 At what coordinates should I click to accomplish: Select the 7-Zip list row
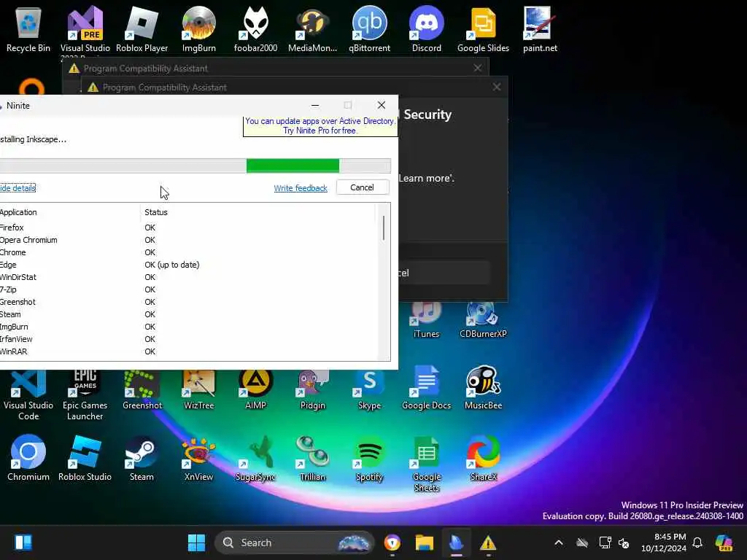[187, 289]
